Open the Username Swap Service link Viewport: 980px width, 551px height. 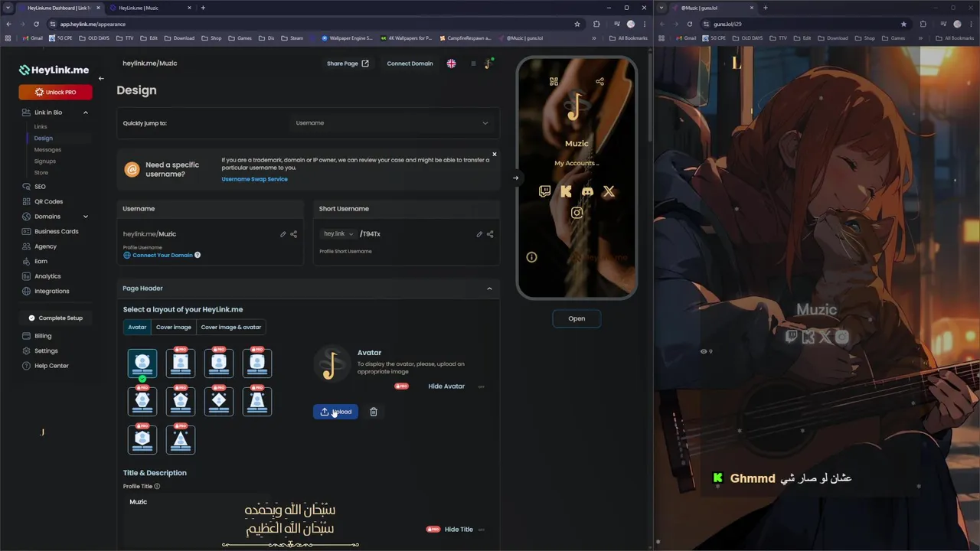pos(254,179)
